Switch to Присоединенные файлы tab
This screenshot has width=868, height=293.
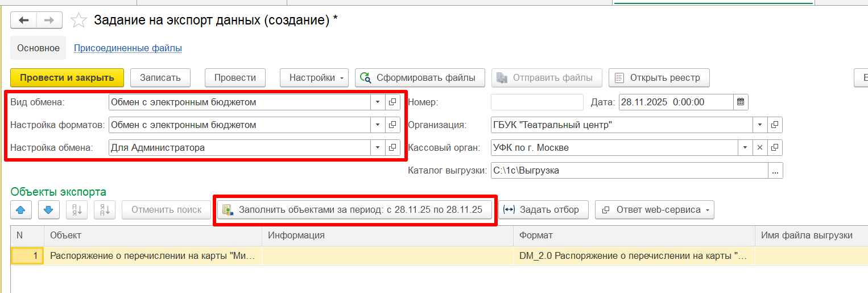(128, 48)
